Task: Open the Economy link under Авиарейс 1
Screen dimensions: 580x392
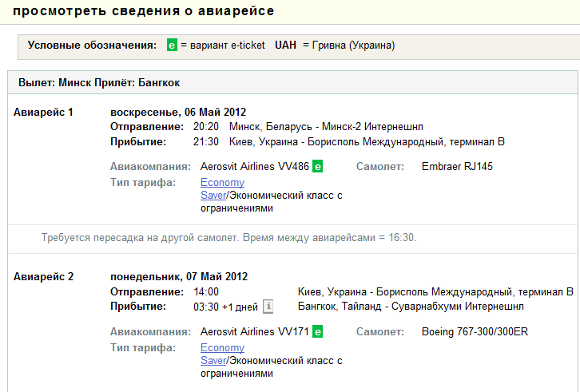Action: 222,182
